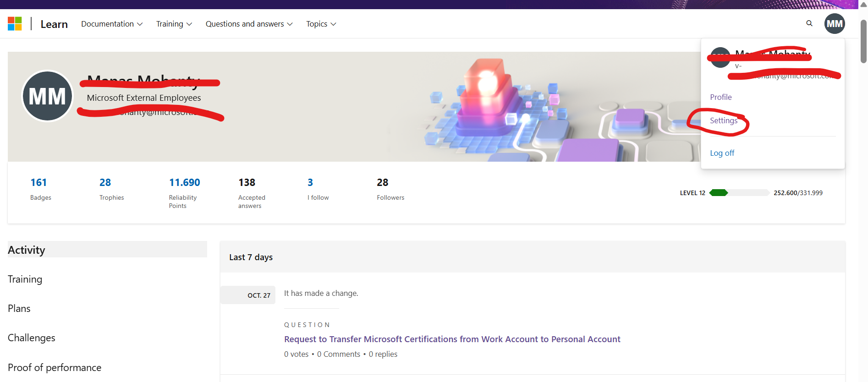
Task: Open the 3 I follow stat
Action: 318,189
